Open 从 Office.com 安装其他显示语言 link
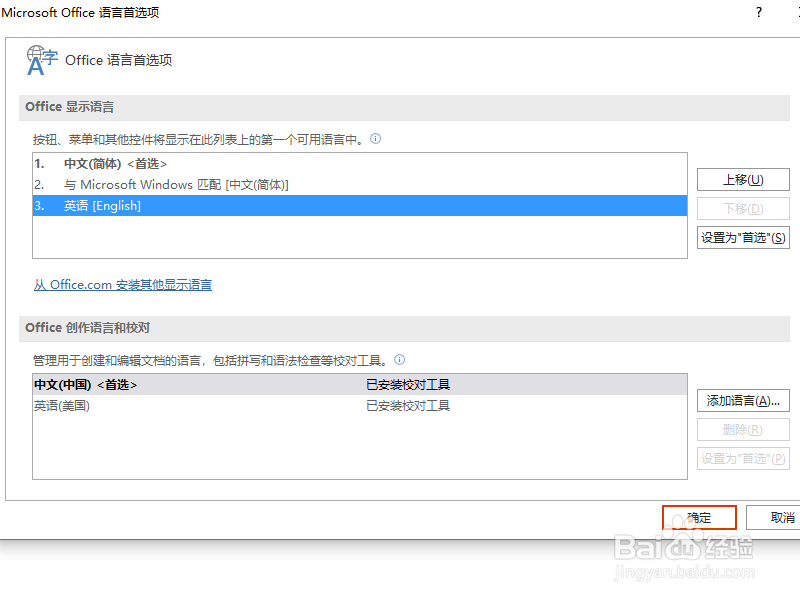Viewport: 800px width, 600px height. pyautogui.click(x=122, y=284)
